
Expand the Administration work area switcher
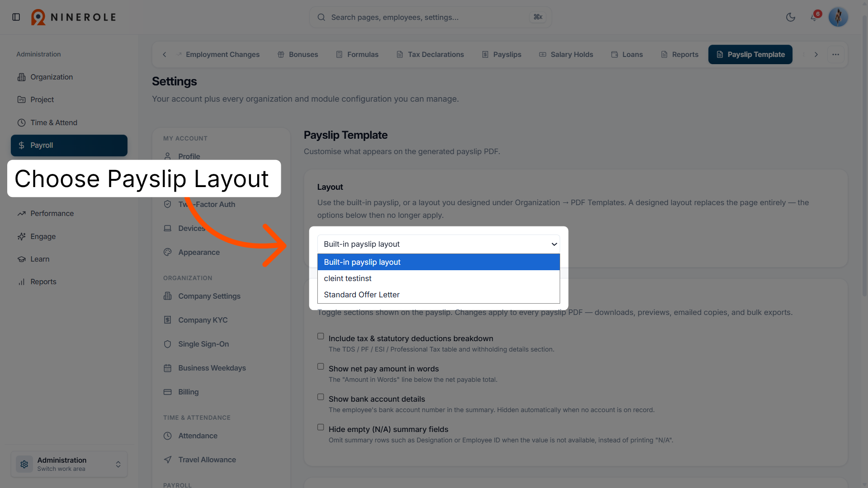69,464
